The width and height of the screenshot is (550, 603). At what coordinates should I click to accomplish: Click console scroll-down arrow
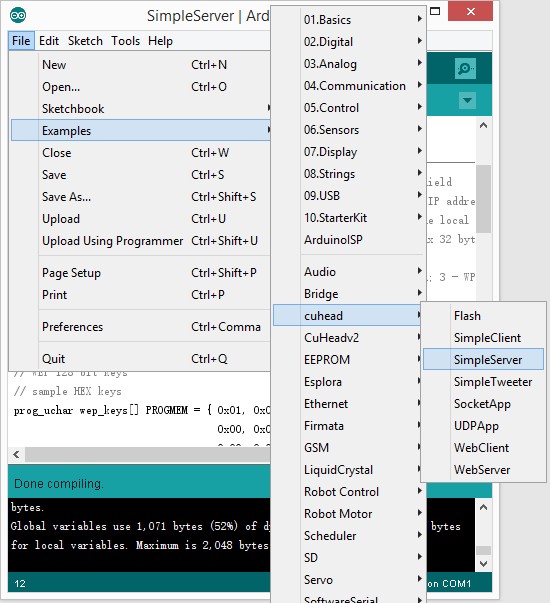coord(483,564)
